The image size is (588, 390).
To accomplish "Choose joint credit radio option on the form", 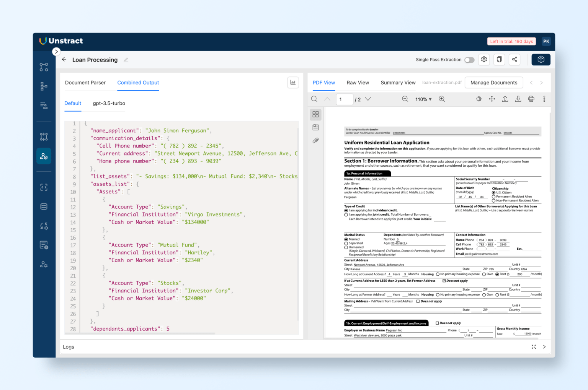I will tap(346, 214).
